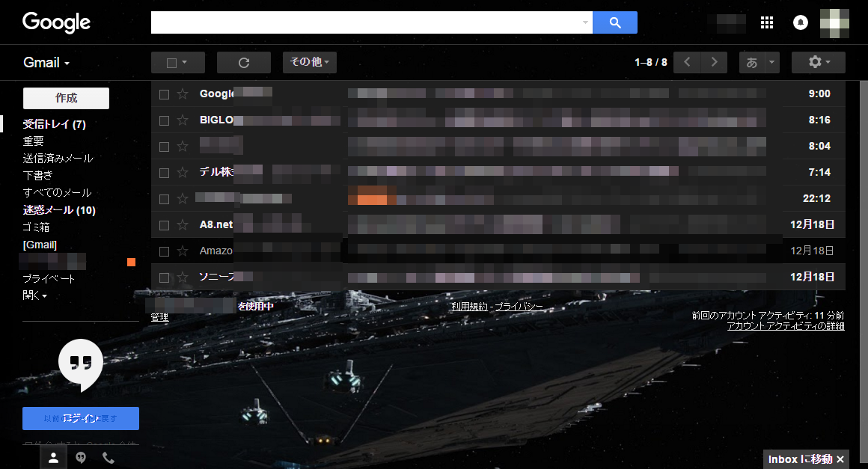This screenshot has width=868, height=469.
Task: Star the BIGLOBE email at 8:16
Action: tap(182, 120)
